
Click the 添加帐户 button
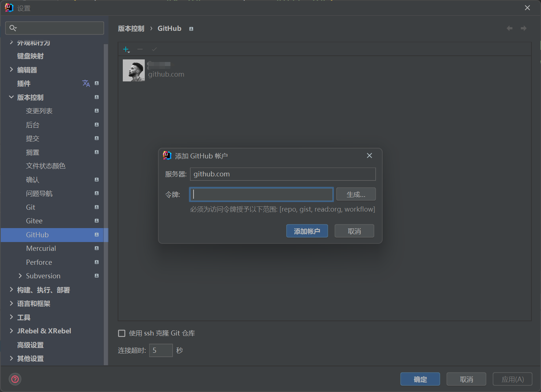click(x=307, y=231)
